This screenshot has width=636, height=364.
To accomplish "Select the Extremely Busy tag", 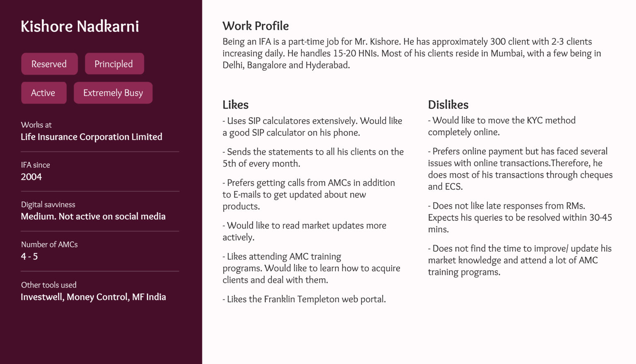I will tap(113, 93).
